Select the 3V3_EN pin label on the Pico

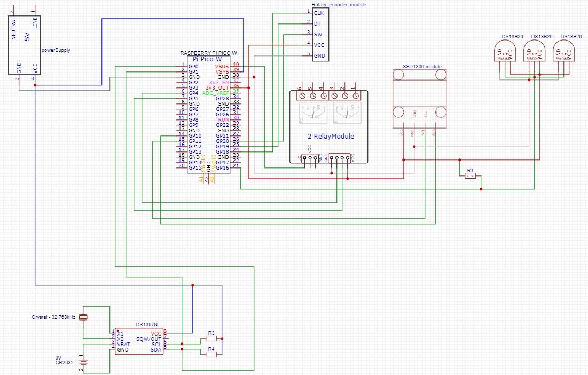219,83
